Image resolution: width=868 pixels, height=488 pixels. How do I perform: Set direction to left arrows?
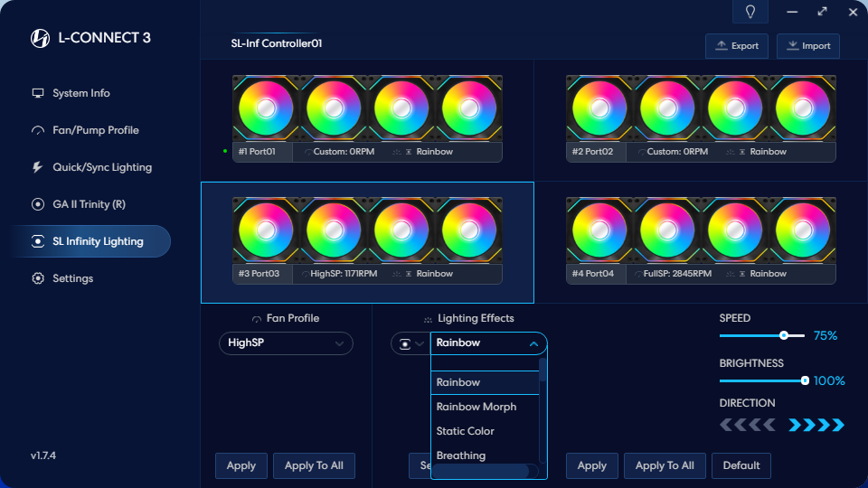748,425
